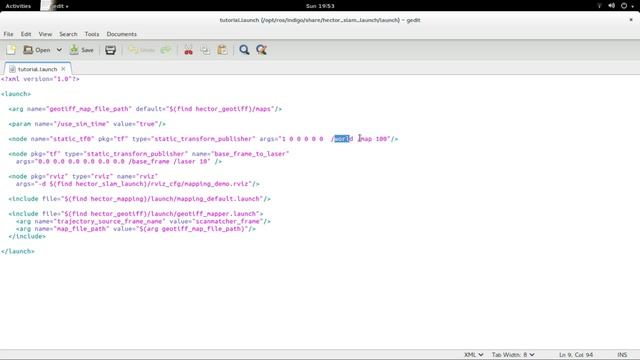
Task: Click the /base_frame /laser args line
Action: tap(119, 161)
